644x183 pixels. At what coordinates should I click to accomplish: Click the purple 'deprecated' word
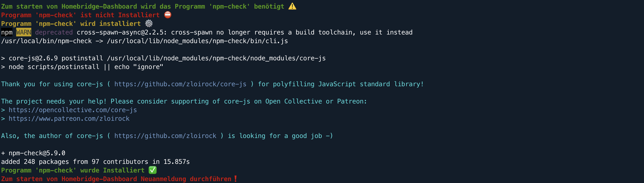tap(54, 32)
